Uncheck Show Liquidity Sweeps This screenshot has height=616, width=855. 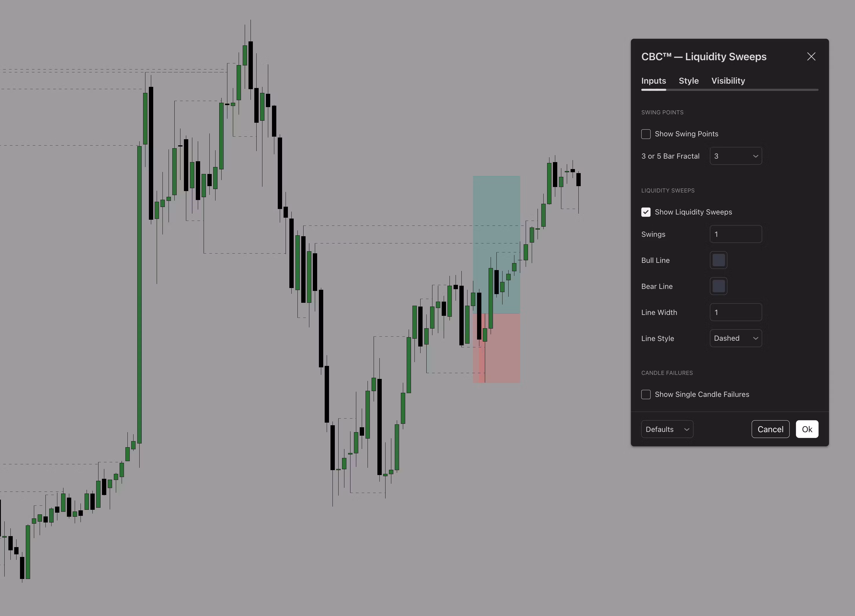pos(646,212)
